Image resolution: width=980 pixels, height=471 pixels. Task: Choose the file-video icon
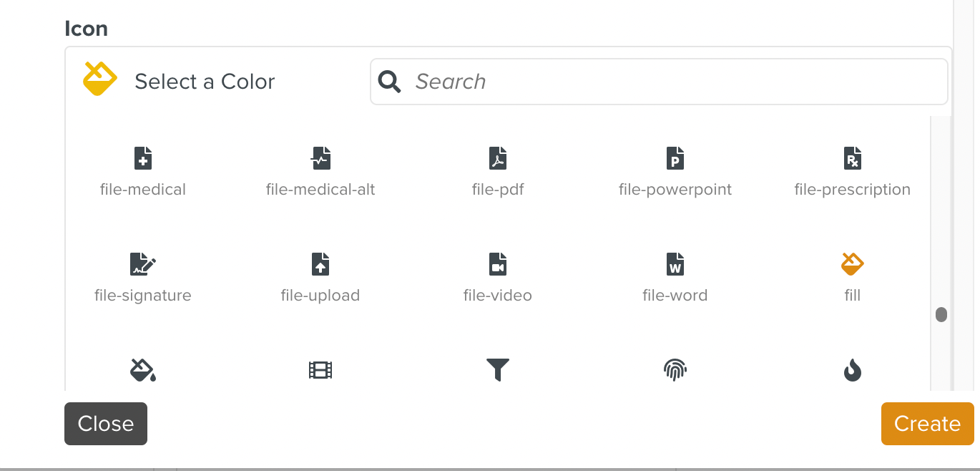pyautogui.click(x=498, y=263)
